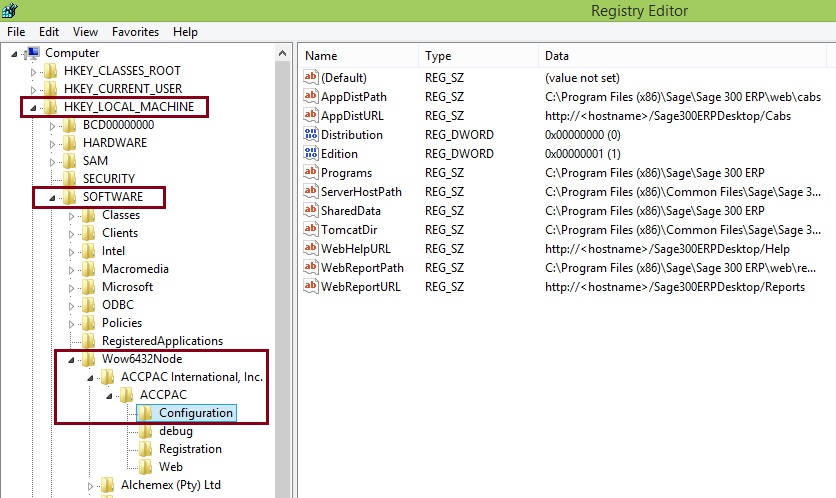
Task: Click the SharedData string value icon
Action: [311, 210]
